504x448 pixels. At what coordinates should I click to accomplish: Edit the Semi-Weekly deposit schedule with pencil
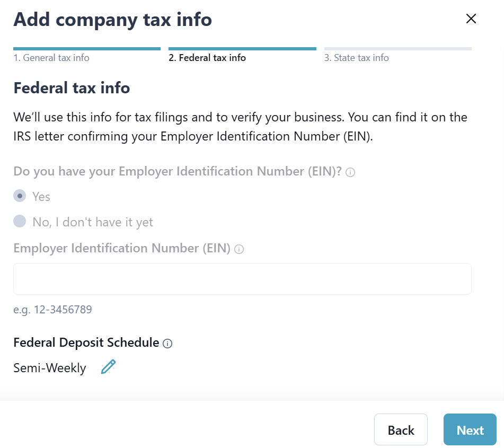pos(108,367)
